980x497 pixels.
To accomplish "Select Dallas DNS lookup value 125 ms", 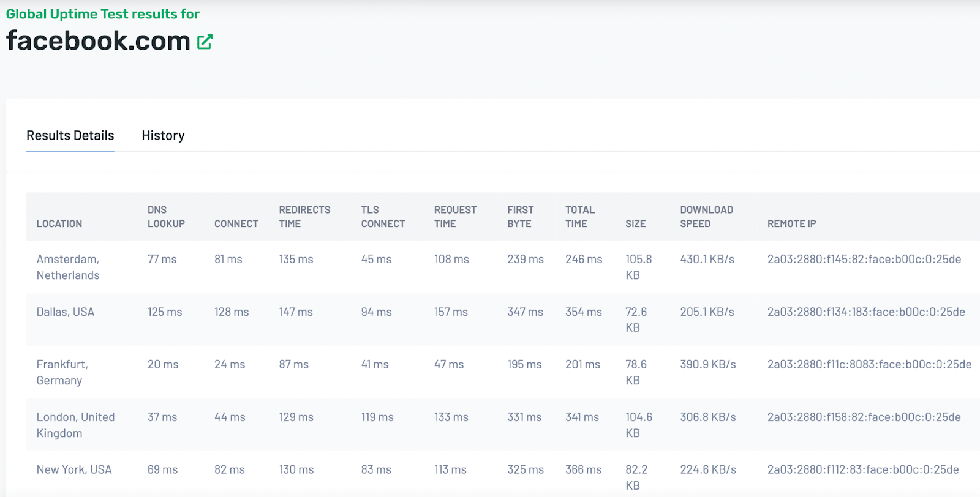I will pyautogui.click(x=165, y=312).
